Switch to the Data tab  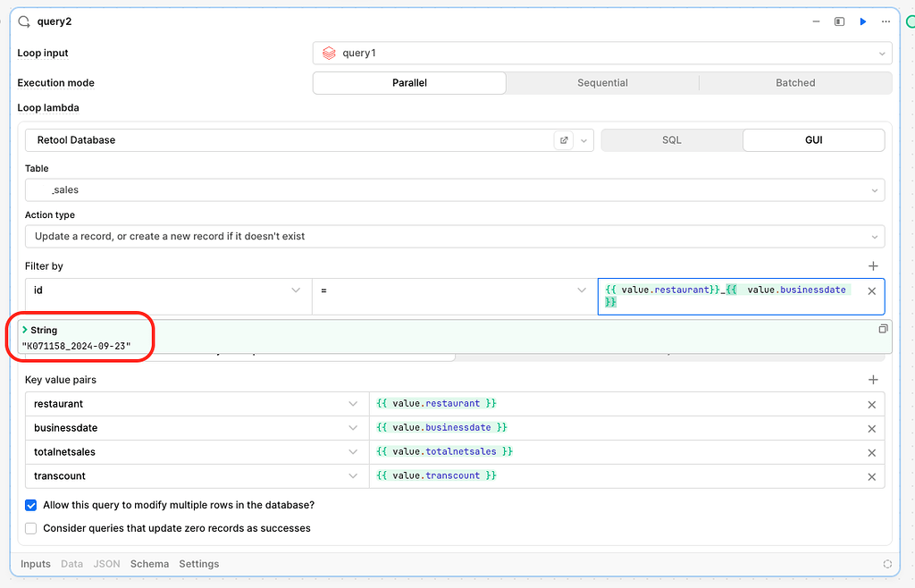(71, 564)
